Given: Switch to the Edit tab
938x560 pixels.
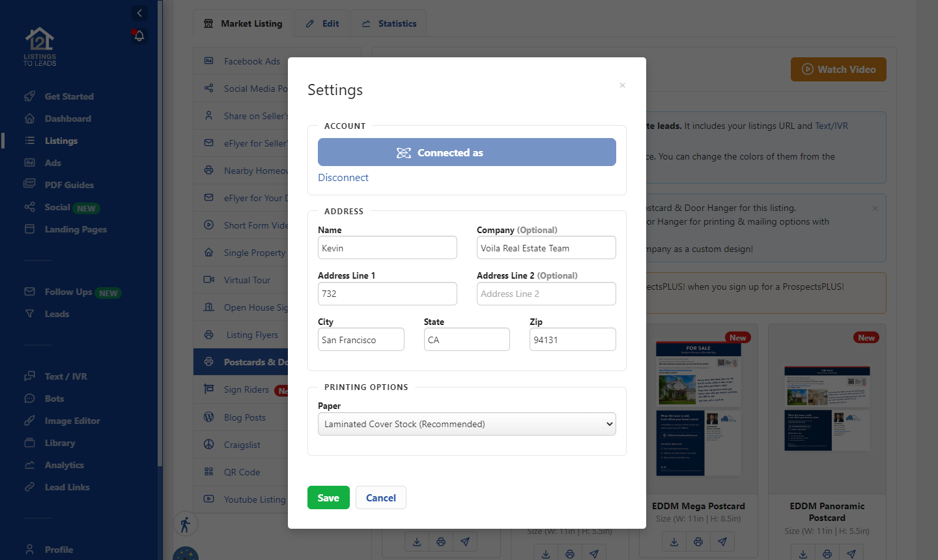Looking at the screenshot, I should coord(322,23).
